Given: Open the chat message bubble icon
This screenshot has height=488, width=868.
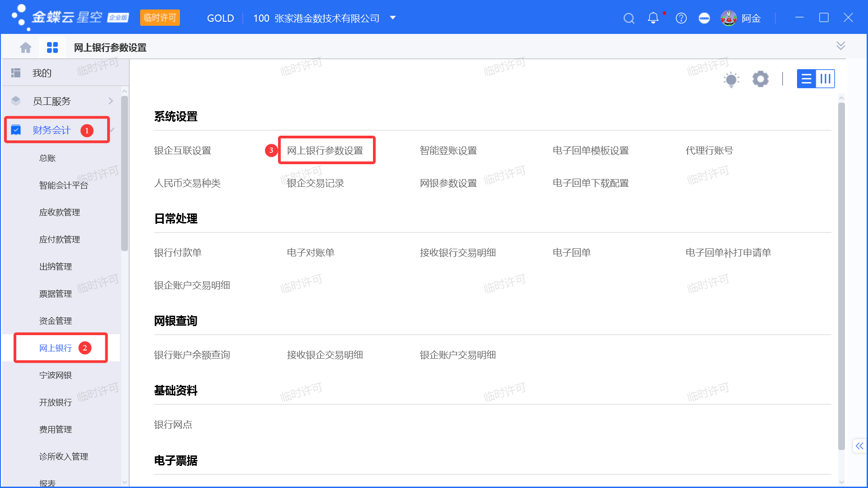Looking at the screenshot, I should coord(704,18).
